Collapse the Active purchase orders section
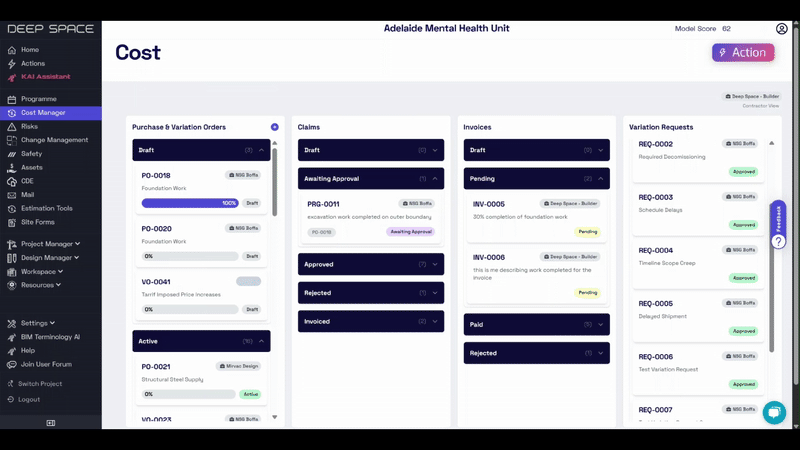800x450 pixels. (261, 341)
